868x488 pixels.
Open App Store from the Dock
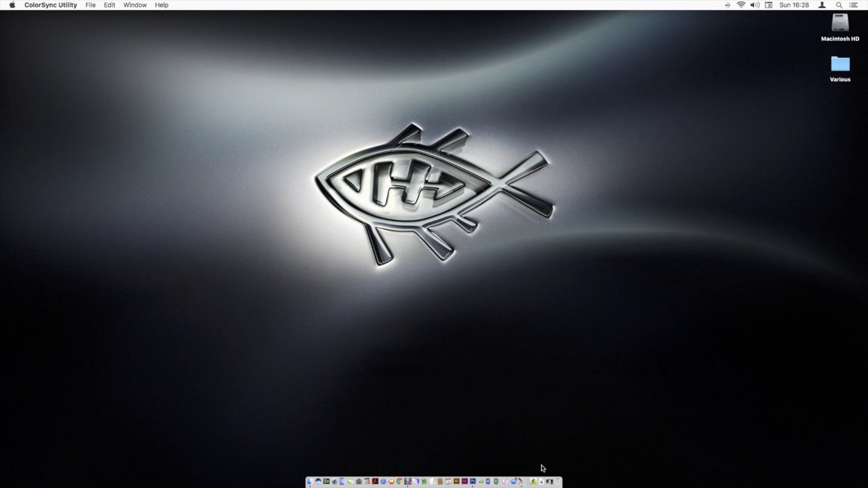(513, 481)
